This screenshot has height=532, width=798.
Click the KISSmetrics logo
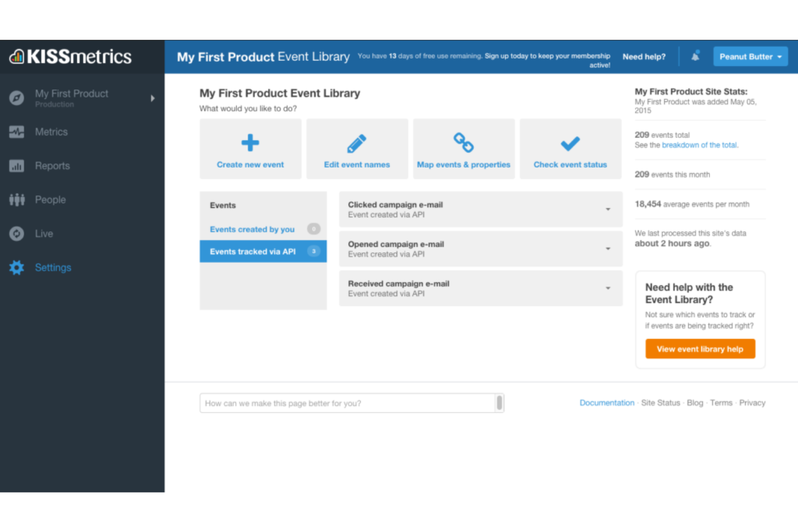71,57
